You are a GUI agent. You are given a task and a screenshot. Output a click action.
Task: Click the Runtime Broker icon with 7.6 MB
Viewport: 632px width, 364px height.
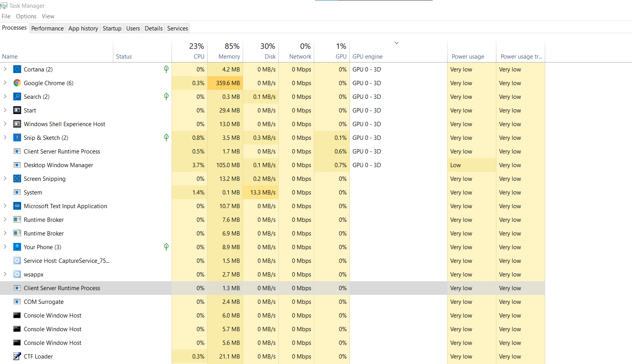point(17,220)
